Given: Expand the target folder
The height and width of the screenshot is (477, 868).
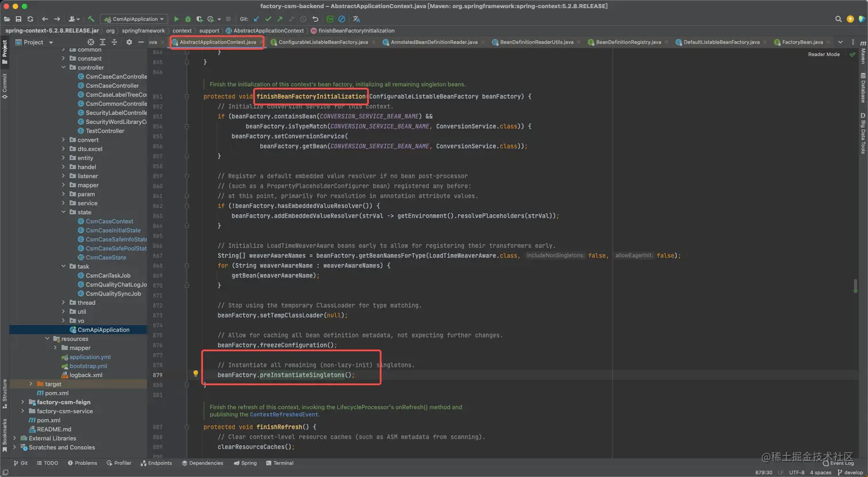Looking at the screenshot, I should pos(31,384).
